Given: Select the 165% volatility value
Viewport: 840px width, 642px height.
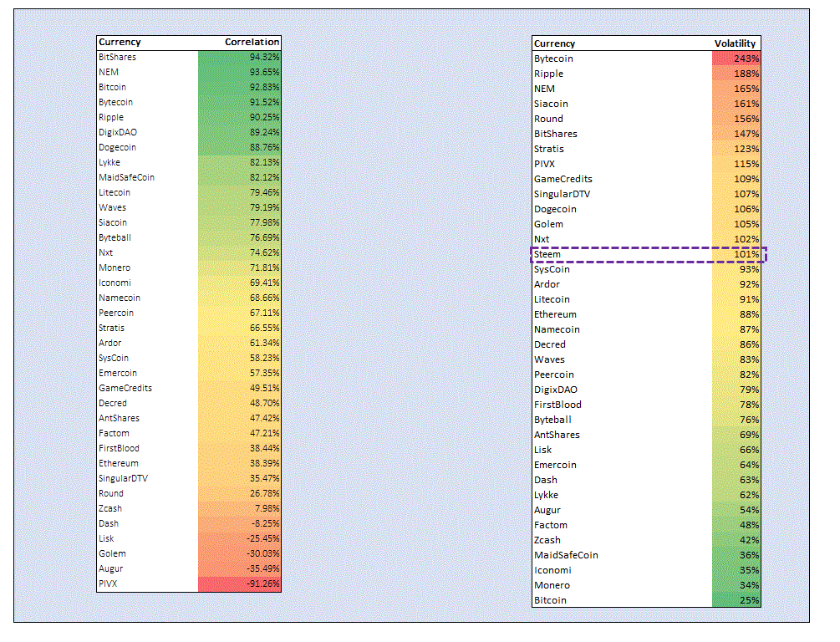Looking at the screenshot, I should [746, 89].
